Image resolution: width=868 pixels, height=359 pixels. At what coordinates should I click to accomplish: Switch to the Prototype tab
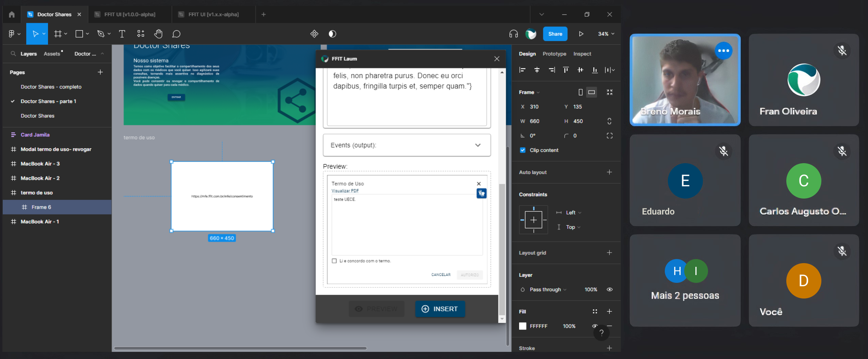point(554,54)
